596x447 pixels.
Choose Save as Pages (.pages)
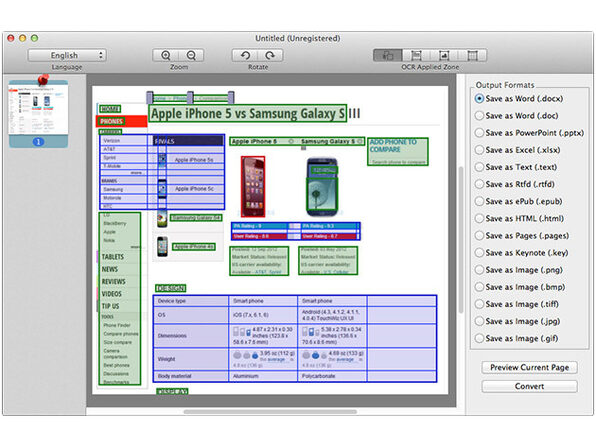click(522, 236)
